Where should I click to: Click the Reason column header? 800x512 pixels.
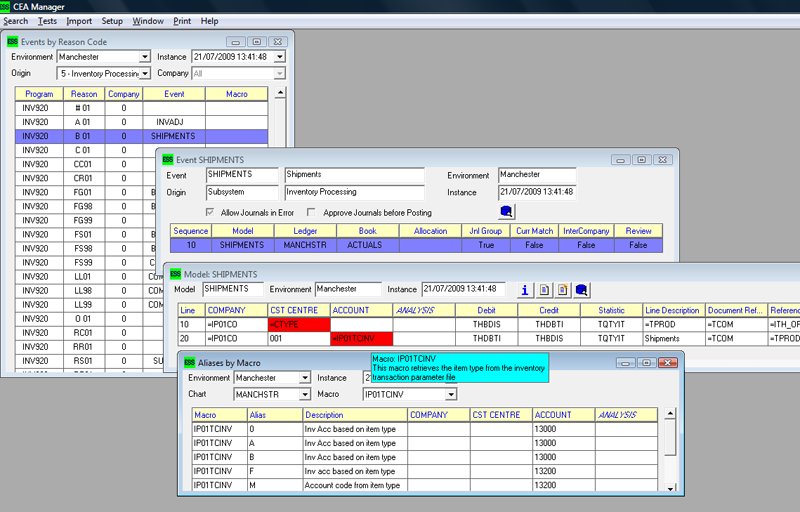click(x=84, y=94)
